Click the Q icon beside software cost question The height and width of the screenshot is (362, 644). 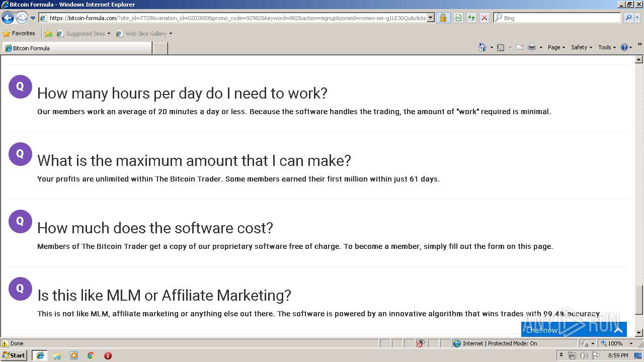[20, 221]
